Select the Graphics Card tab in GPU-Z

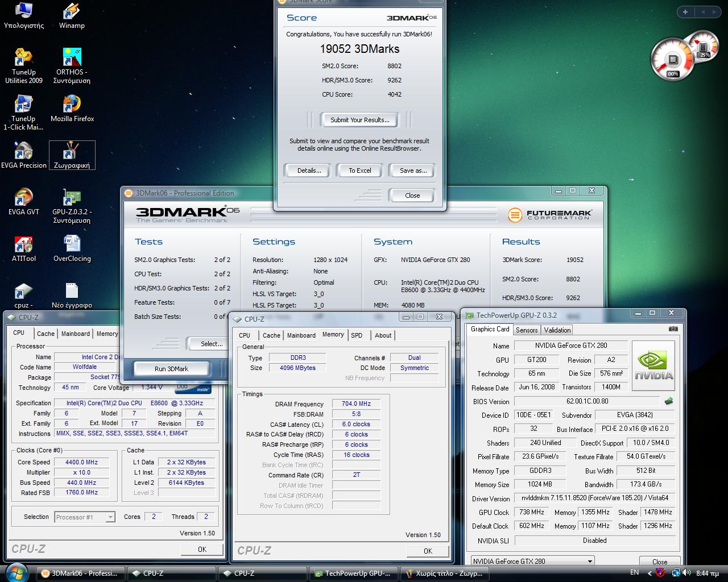490,329
